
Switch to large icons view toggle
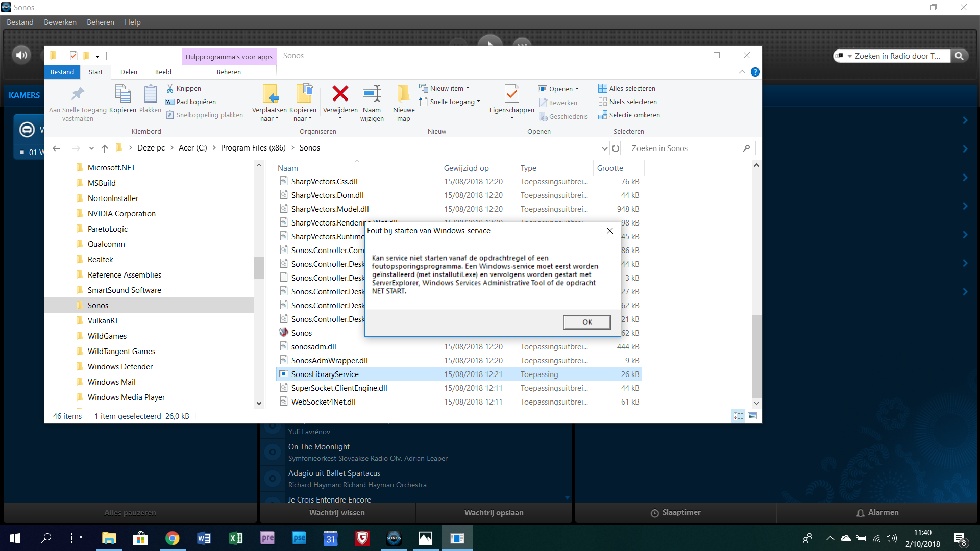coord(752,416)
